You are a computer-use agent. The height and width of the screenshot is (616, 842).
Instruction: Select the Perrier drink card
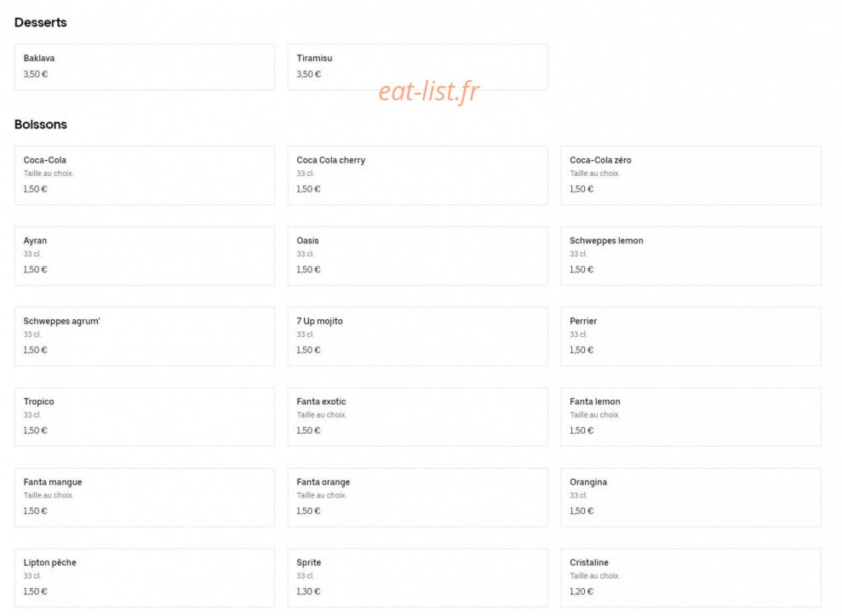click(690, 336)
